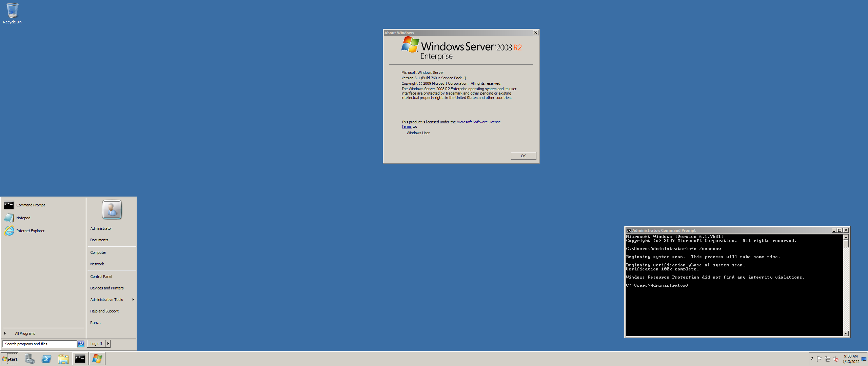
Task: Click the "sfc /scannow" command line text
Action: pos(705,249)
